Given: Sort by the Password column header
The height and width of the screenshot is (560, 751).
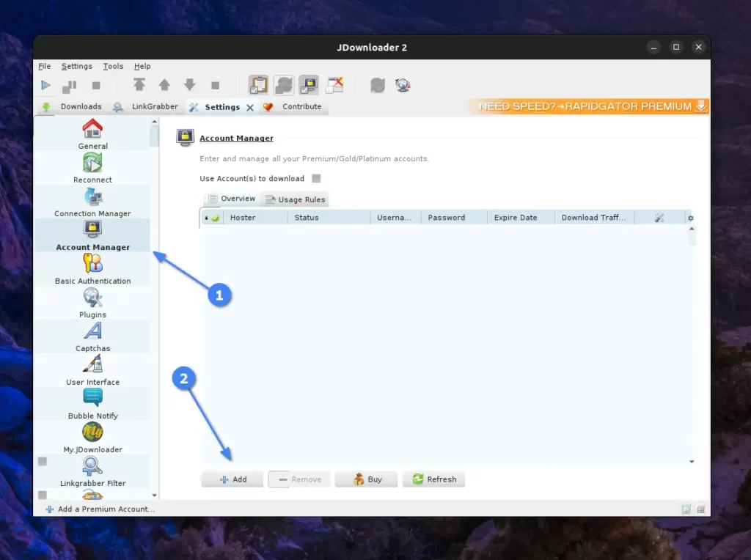Looking at the screenshot, I should [x=454, y=217].
